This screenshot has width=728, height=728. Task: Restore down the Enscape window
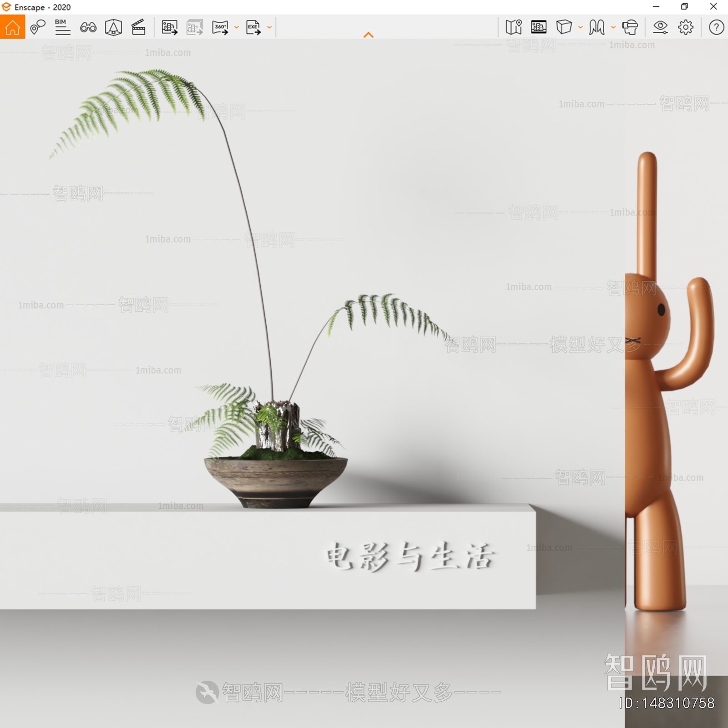pos(684,7)
